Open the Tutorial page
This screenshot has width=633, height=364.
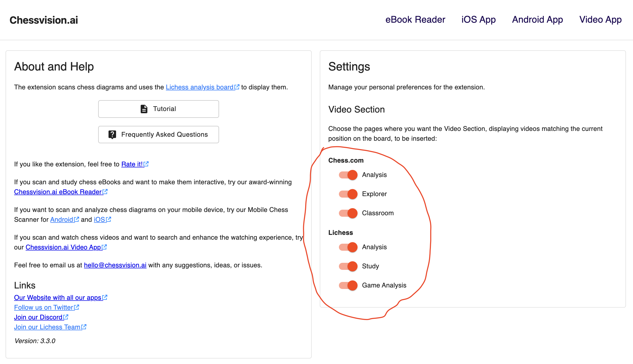point(158,109)
